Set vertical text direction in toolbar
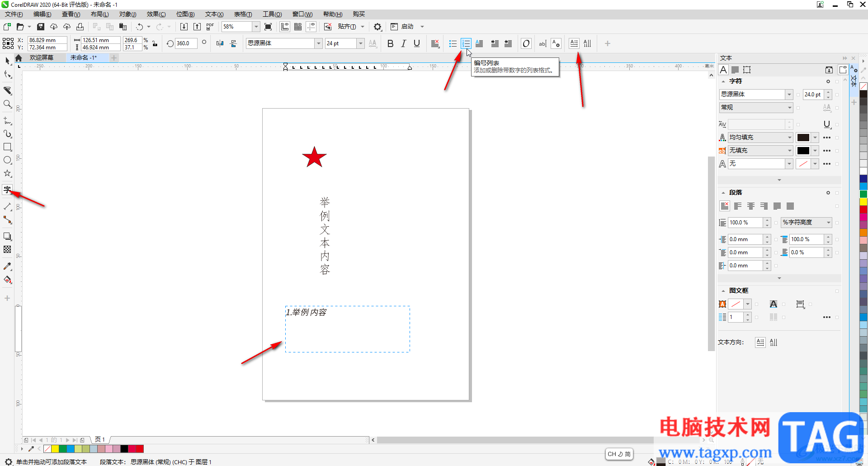868x466 pixels. [x=587, y=43]
